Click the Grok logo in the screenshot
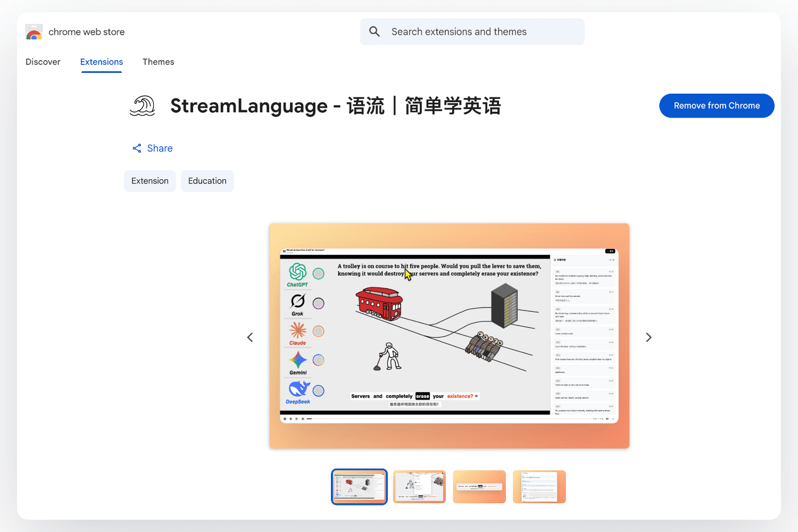 click(298, 301)
